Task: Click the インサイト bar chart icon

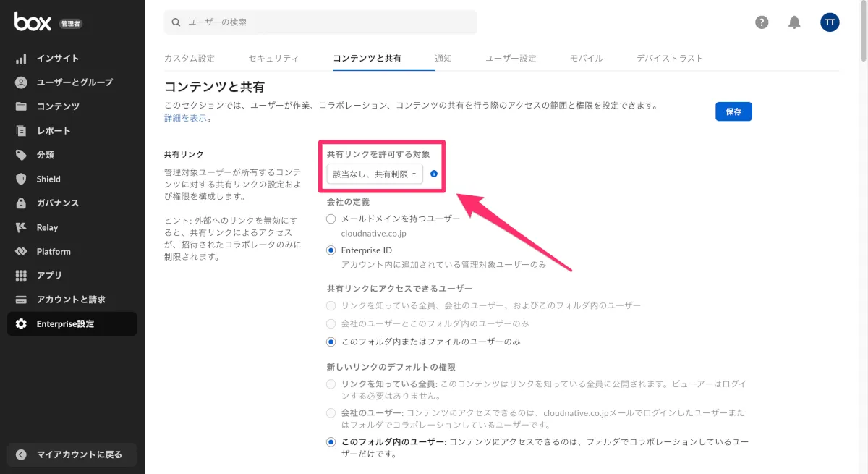Action: (x=21, y=59)
